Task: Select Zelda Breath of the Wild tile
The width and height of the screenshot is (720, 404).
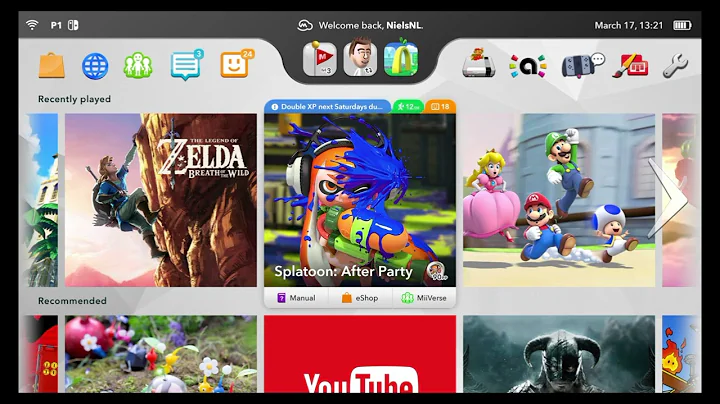Action: [x=161, y=200]
